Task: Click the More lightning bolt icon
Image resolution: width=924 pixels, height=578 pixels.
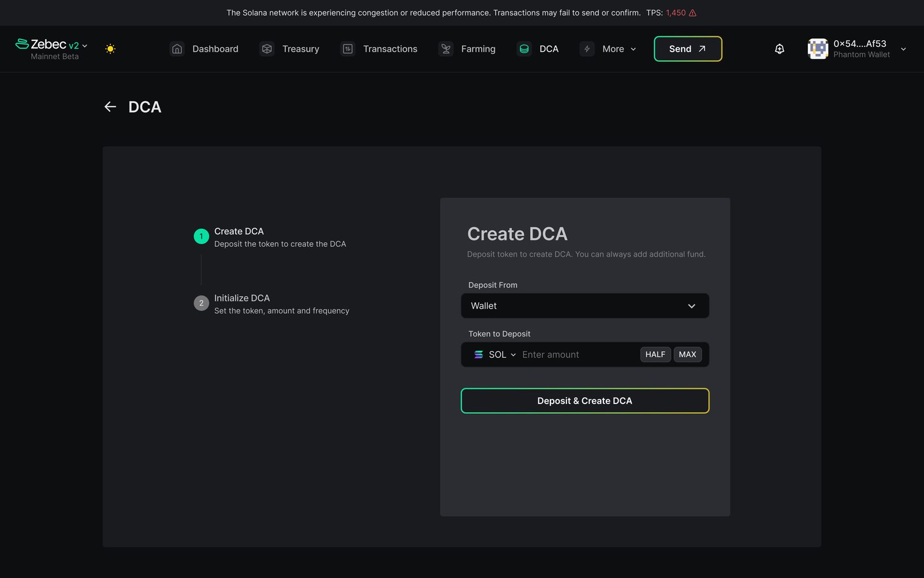Action: pyautogui.click(x=587, y=49)
